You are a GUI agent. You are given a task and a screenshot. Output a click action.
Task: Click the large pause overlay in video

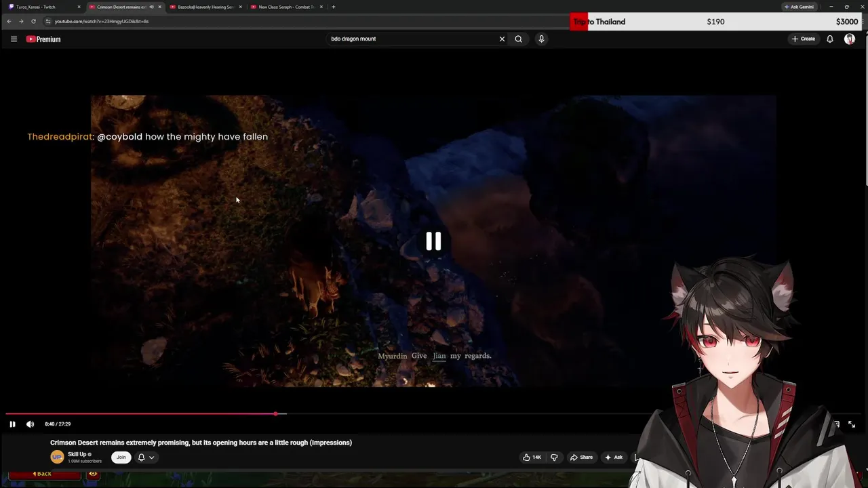click(433, 241)
